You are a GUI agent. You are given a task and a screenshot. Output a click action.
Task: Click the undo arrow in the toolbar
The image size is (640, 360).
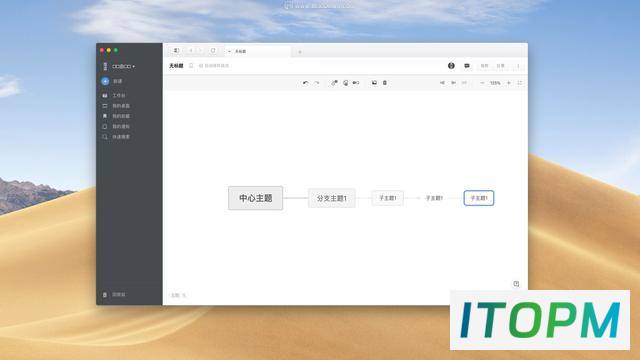coord(305,83)
